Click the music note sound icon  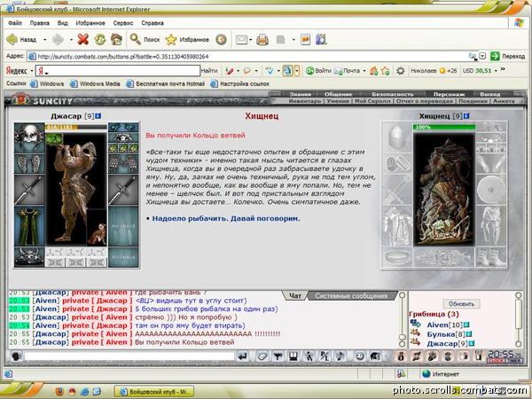(340, 356)
